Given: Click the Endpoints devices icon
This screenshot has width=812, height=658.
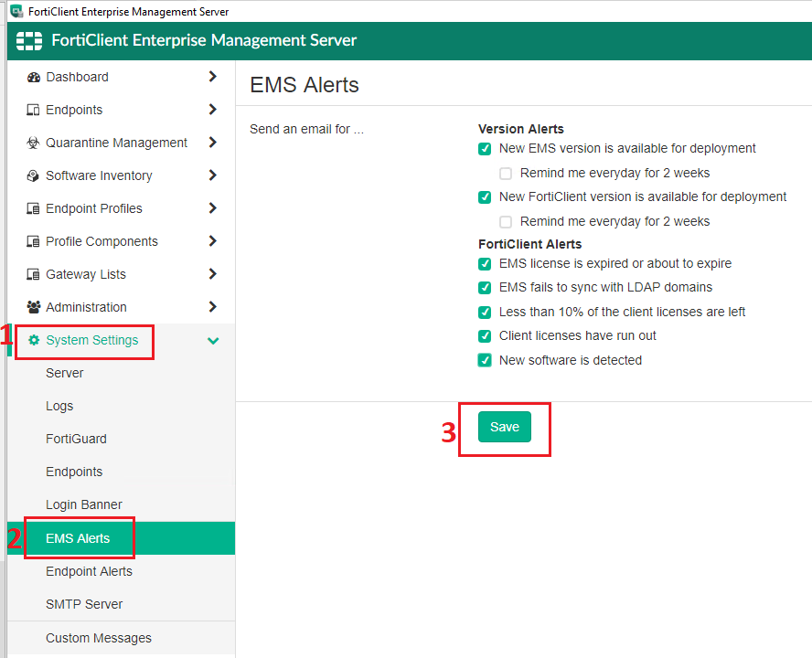Looking at the screenshot, I should pyautogui.click(x=33, y=110).
